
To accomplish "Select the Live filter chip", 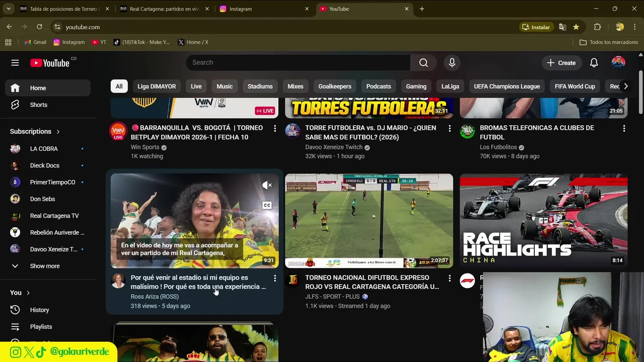I will [x=196, y=86].
